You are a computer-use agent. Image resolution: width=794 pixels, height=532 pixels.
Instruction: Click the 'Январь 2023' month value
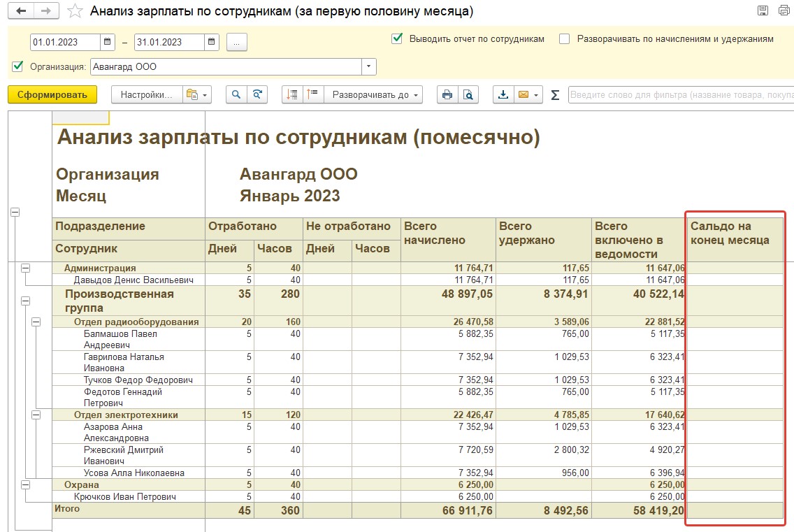289,196
